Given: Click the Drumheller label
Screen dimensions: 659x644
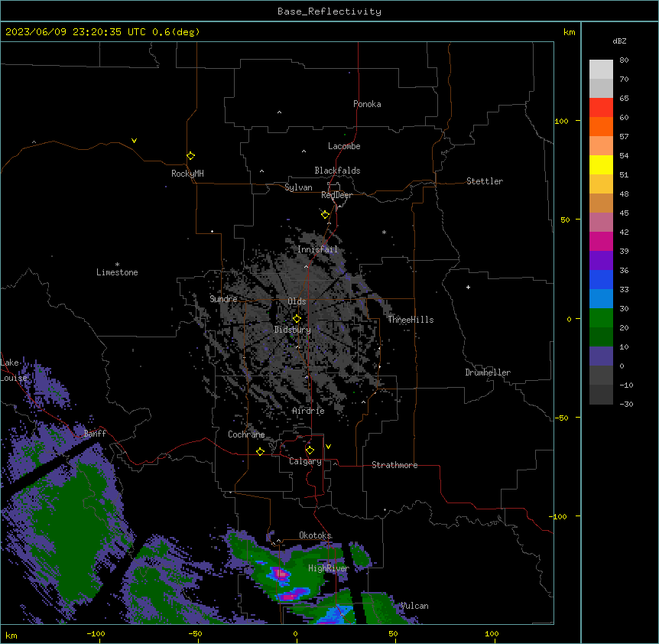Looking at the screenshot, I should (488, 372).
